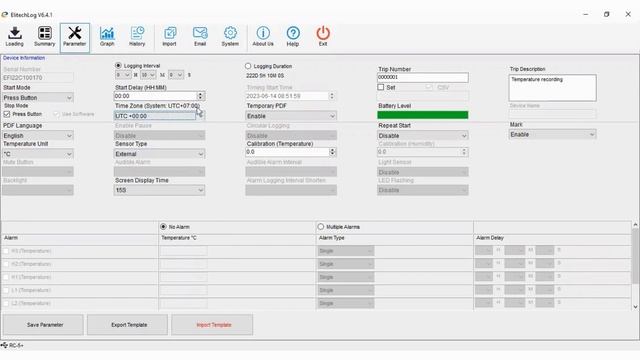The width and height of the screenshot is (640, 360).
Task: Open the History icon
Action: pos(137,37)
